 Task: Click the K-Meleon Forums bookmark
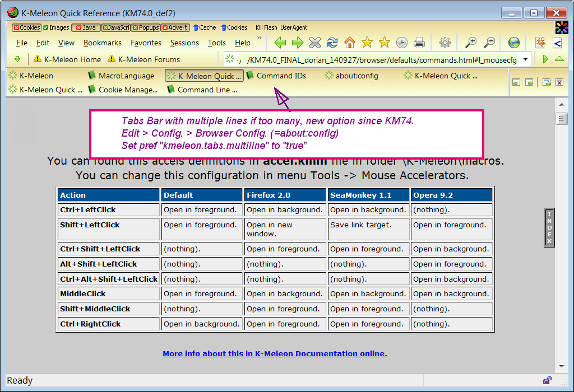click(149, 59)
